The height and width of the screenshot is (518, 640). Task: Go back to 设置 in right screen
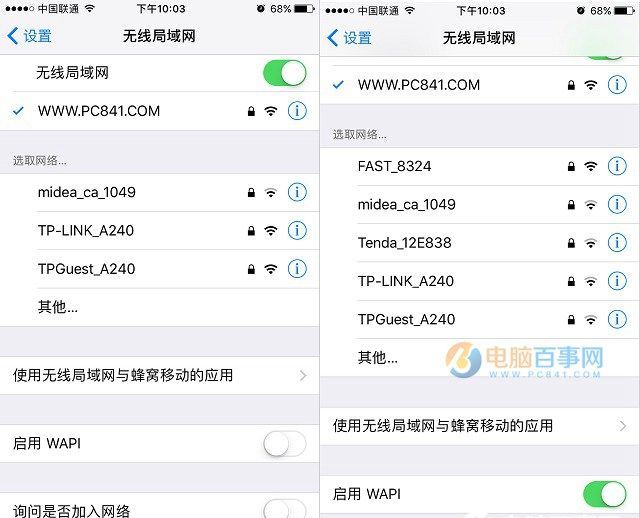click(350, 38)
